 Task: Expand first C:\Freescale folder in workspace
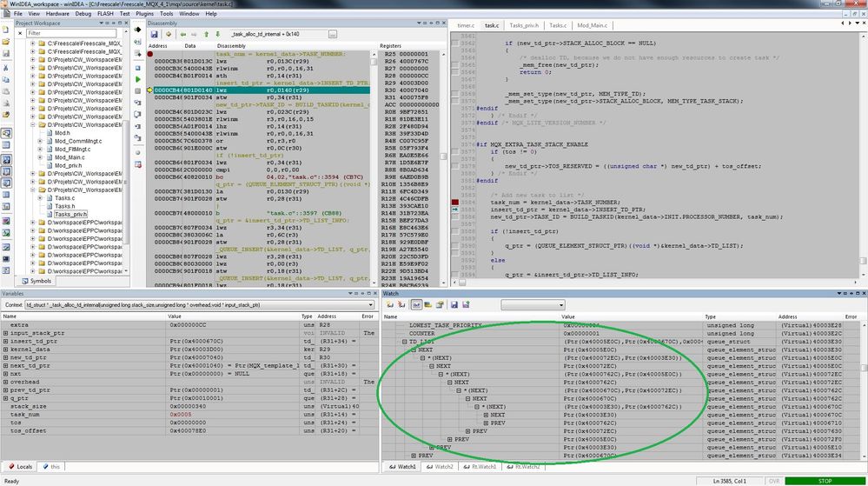coord(33,43)
